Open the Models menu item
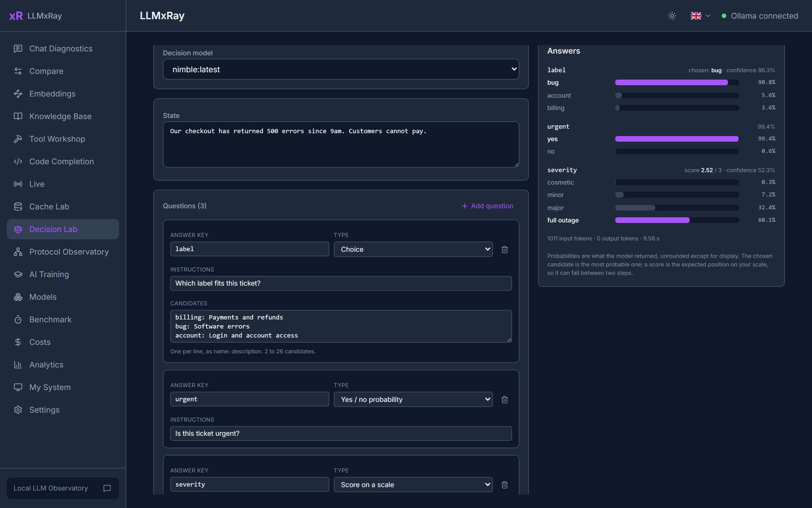 click(x=63, y=297)
